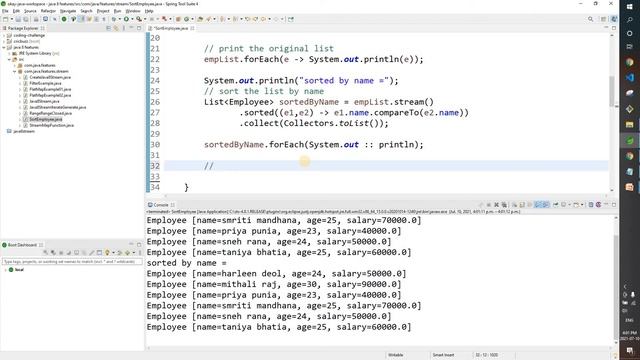The height and width of the screenshot is (360, 640).
Task: Click line 32 in the code editor
Action: click(386, 166)
